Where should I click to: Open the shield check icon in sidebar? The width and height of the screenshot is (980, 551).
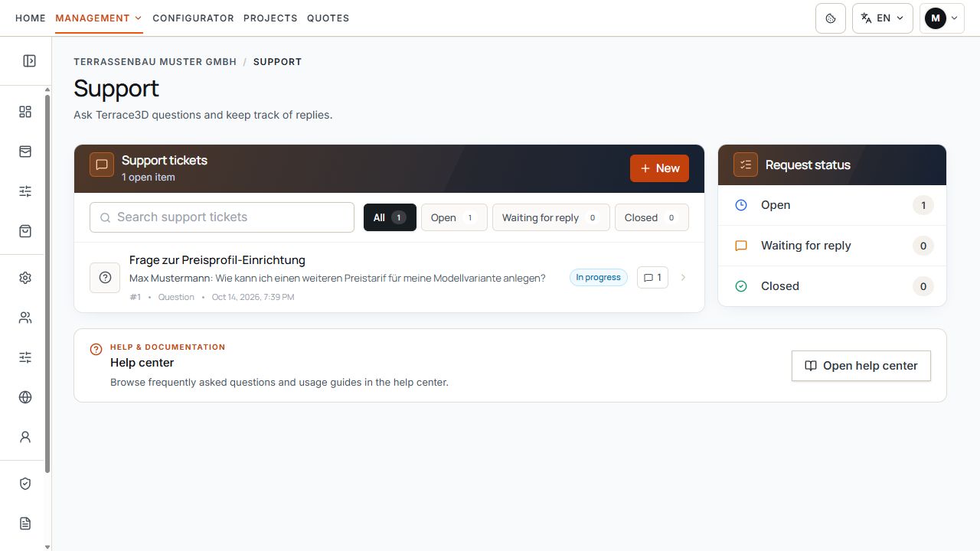(25, 484)
